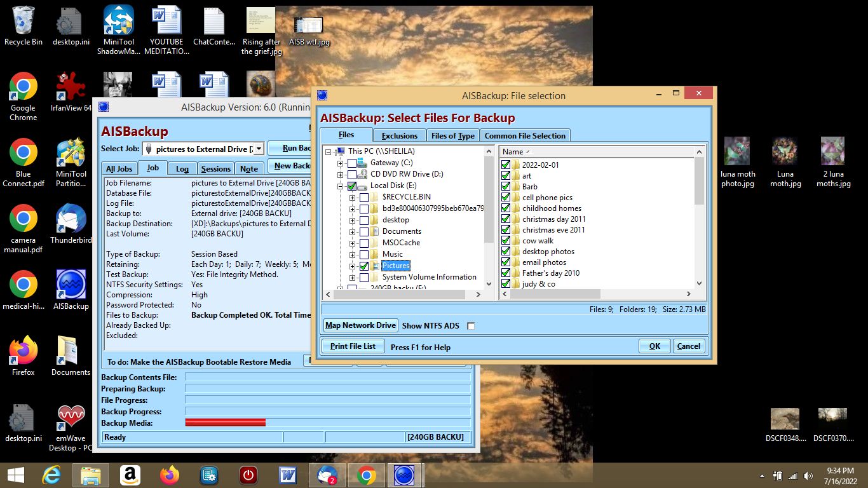
Task: Click the Gateway (C:) drive icon
Action: tap(362, 163)
